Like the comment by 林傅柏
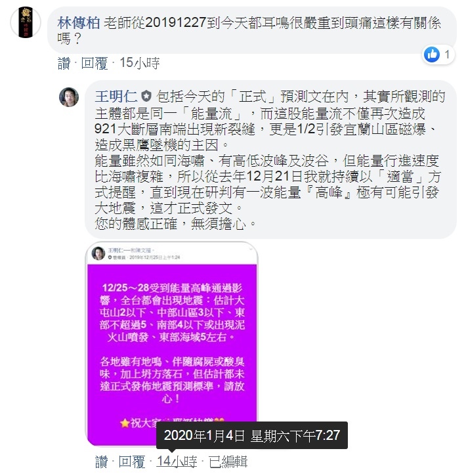 [64, 64]
